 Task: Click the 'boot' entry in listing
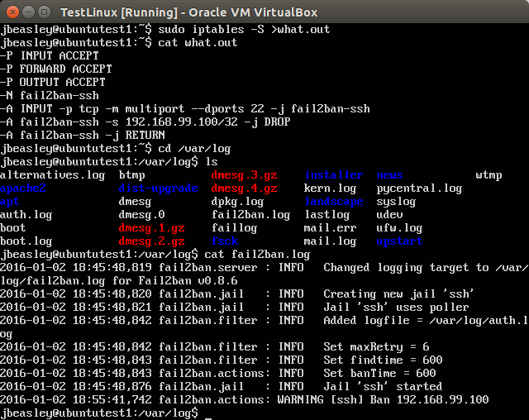tap(13, 227)
